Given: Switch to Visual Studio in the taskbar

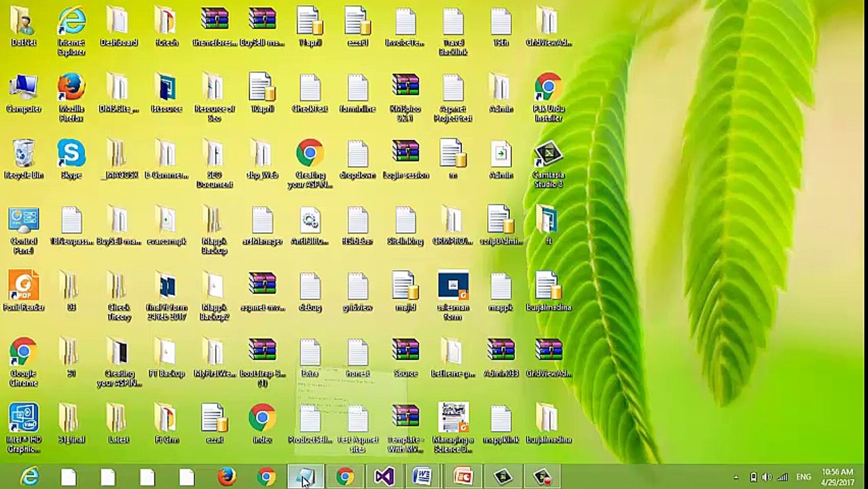Looking at the screenshot, I should [x=384, y=477].
